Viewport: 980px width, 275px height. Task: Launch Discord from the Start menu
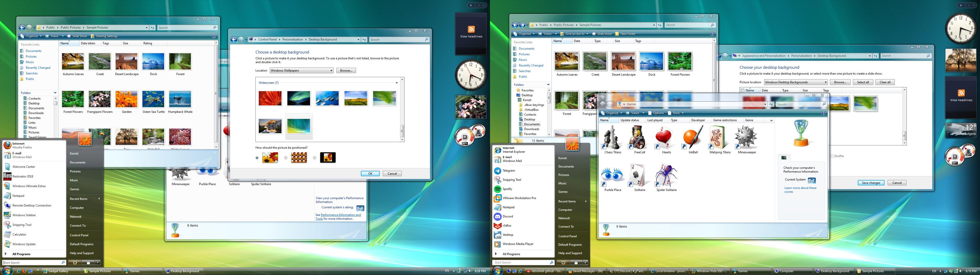(508, 216)
